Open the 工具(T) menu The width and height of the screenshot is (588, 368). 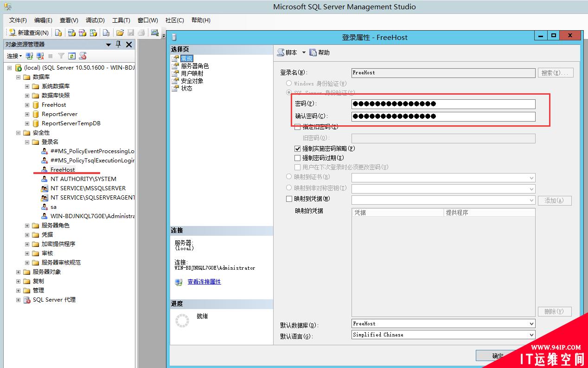point(121,20)
